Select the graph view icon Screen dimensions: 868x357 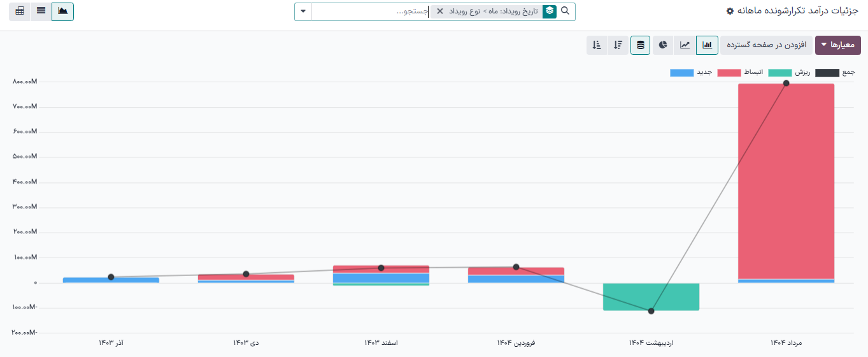pyautogui.click(x=62, y=11)
